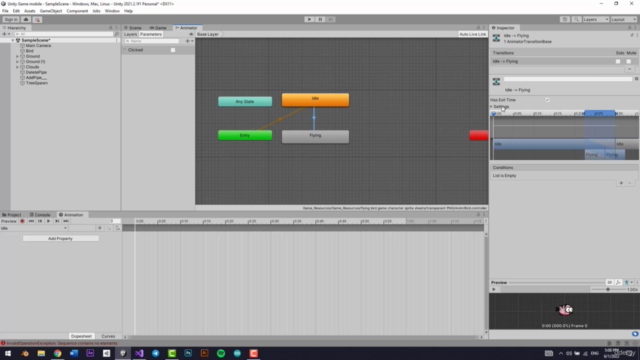The height and width of the screenshot is (360, 640).
Task: Select the orange Idle state node
Action: [x=315, y=100]
